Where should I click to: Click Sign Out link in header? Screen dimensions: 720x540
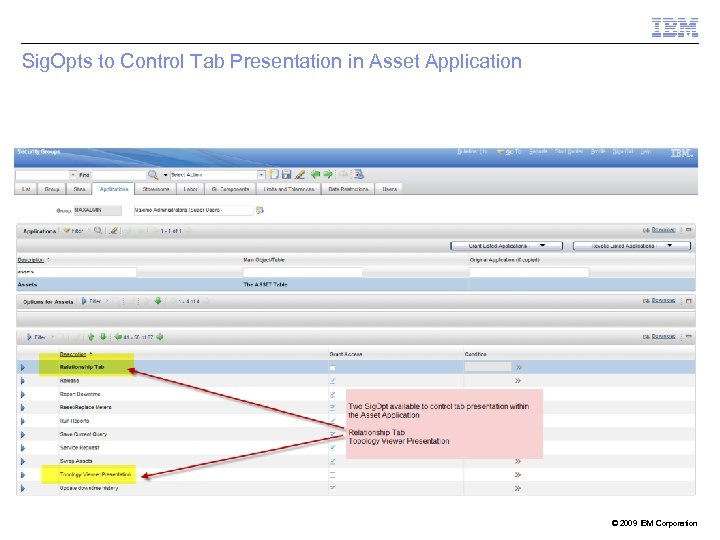623,152
